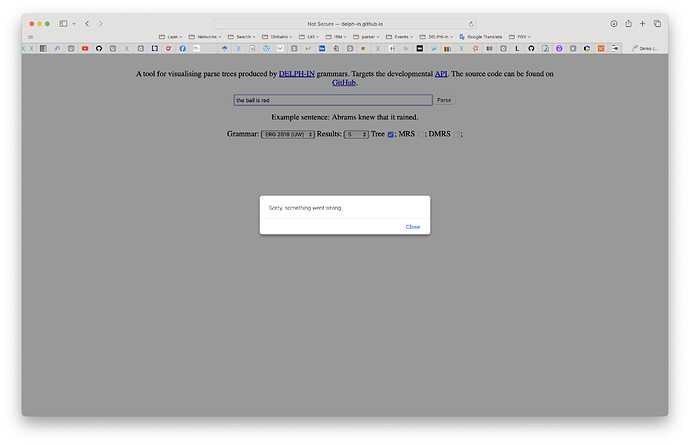Image resolution: width=690 pixels, height=445 pixels.
Task: Toggle the Safari sidebar icon
Action: point(63,24)
